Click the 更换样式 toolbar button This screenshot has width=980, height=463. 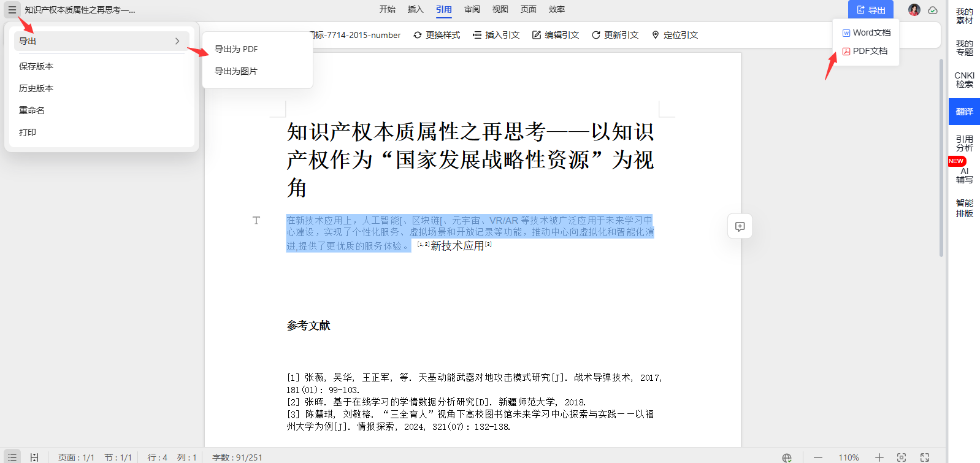tap(437, 35)
